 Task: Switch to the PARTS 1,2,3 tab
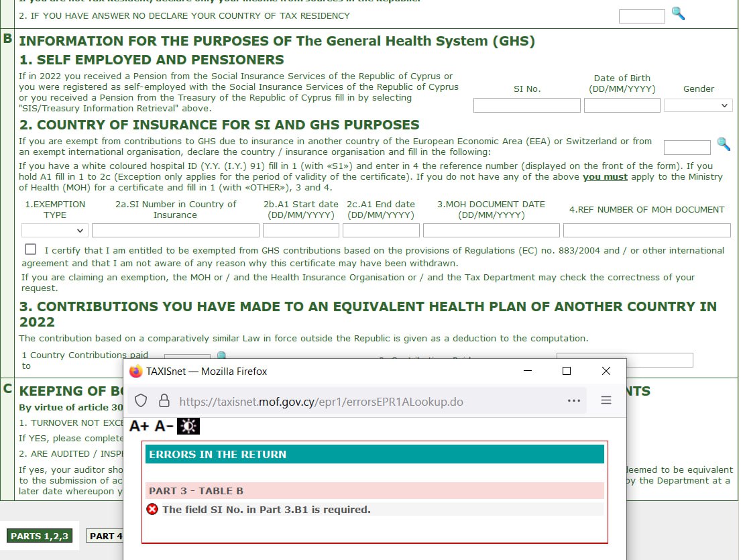[x=40, y=536]
